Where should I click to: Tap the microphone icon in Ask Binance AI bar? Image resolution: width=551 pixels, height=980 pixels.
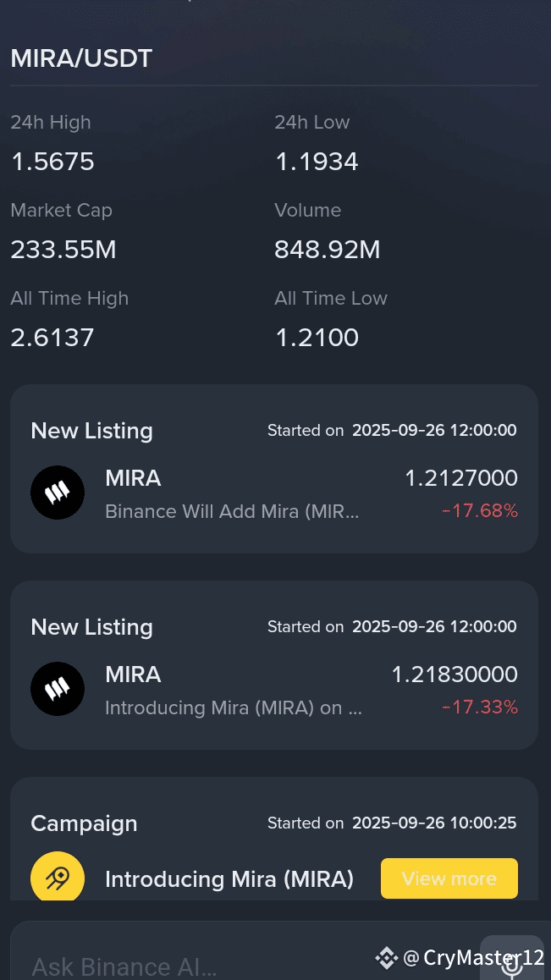[511, 962]
